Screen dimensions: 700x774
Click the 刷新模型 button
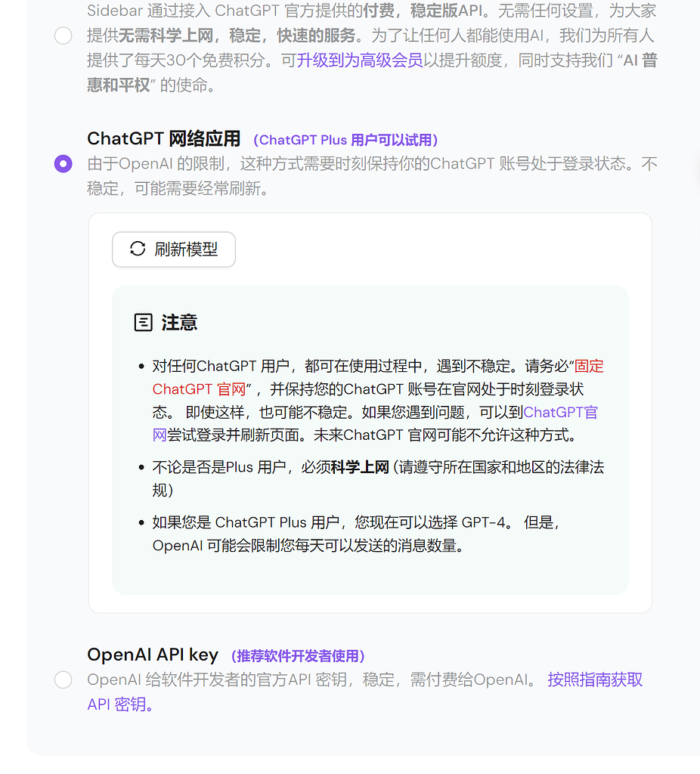pos(174,249)
